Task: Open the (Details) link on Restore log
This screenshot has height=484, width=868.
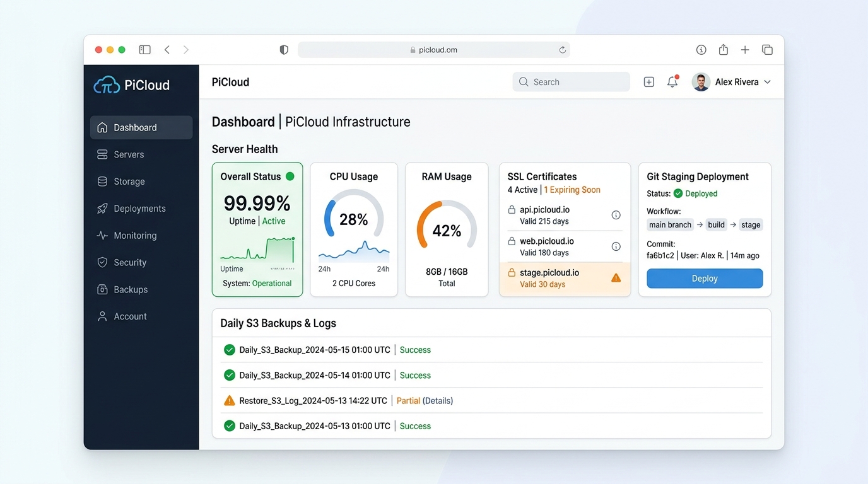Action: tap(438, 401)
